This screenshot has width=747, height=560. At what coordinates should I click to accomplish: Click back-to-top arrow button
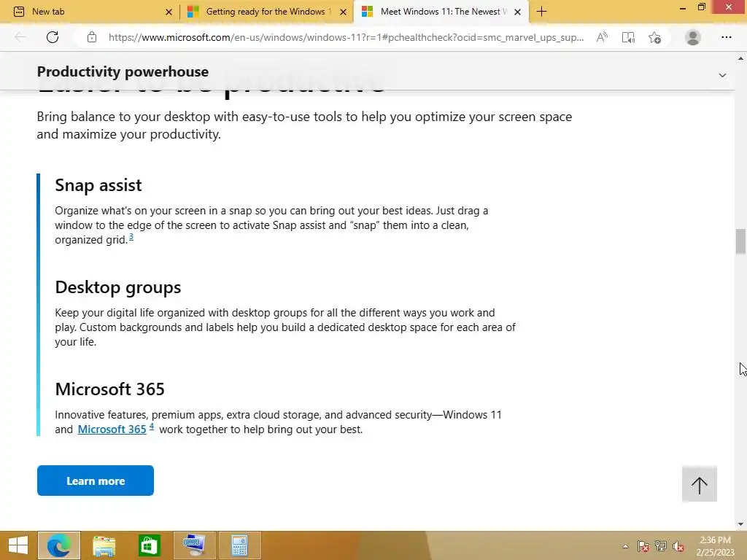pyautogui.click(x=700, y=484)
